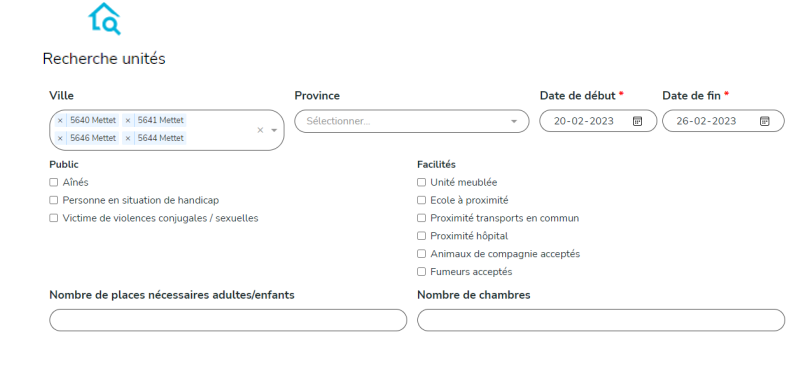Select Proximité hôpital checkbox

(x=422, y=236)
